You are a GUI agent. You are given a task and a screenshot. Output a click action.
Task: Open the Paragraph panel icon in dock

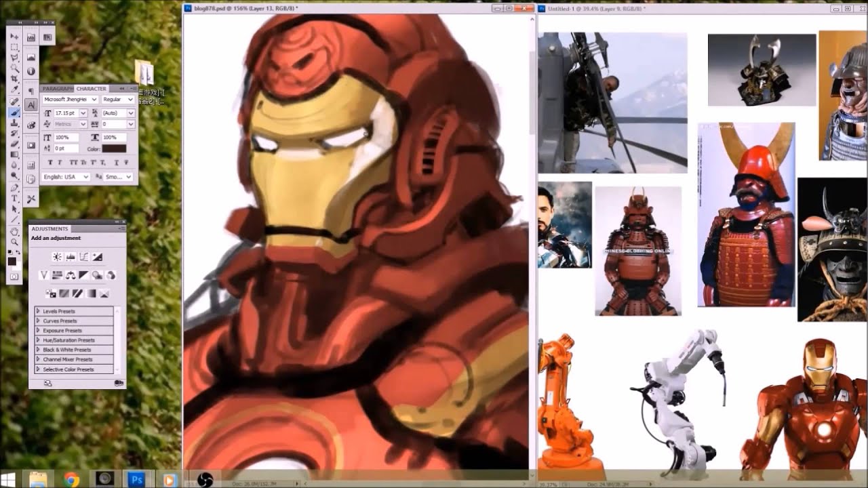pos(31,91)
